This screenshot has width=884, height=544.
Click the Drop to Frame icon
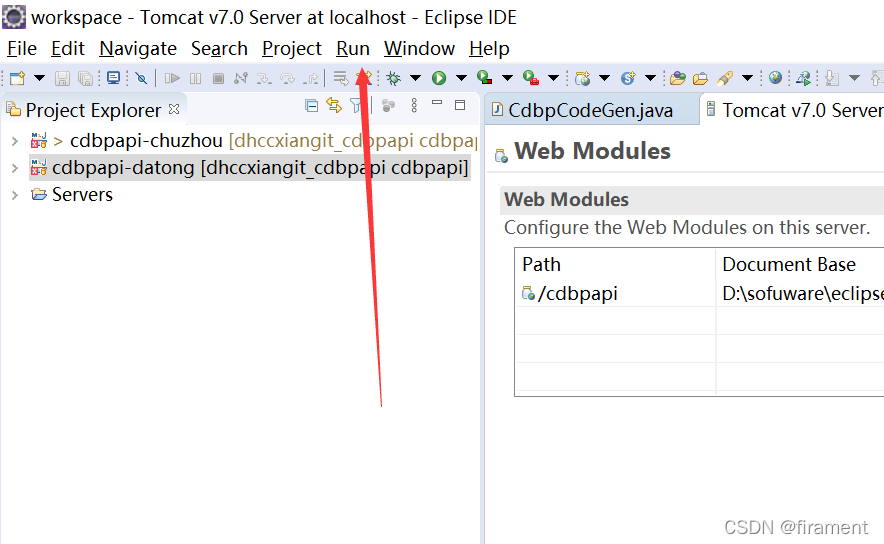point(341,78)
